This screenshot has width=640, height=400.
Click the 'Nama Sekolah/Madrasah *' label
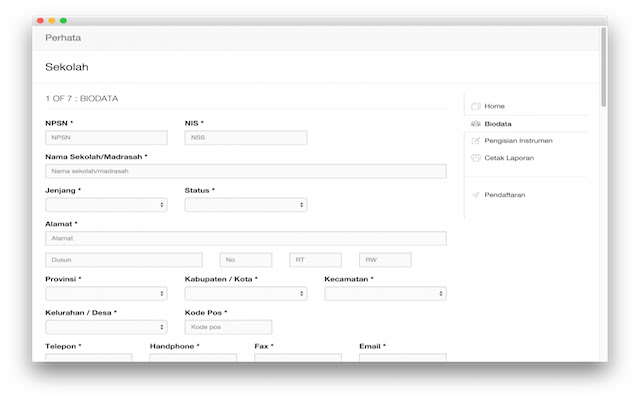(x=96, y=157)
